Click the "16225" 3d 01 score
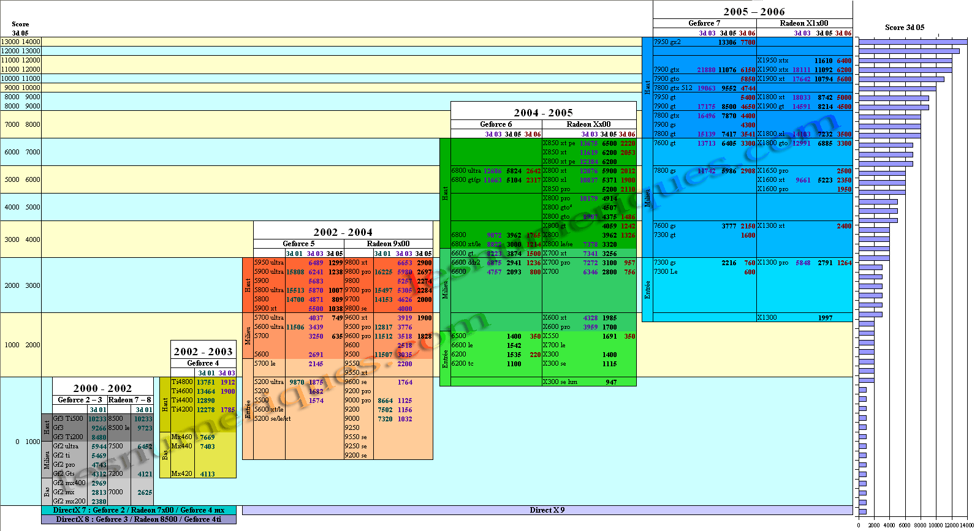980x531 pixels. 384,273
